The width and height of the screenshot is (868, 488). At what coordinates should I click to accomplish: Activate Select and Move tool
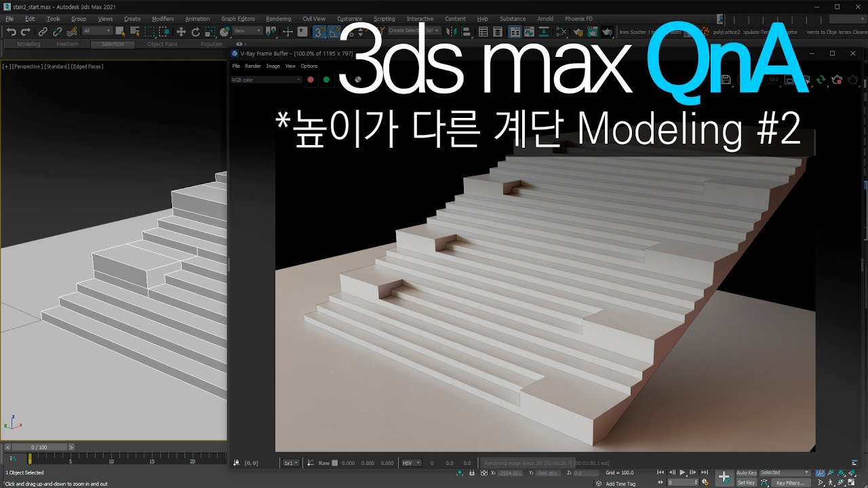tap(181, 31)
